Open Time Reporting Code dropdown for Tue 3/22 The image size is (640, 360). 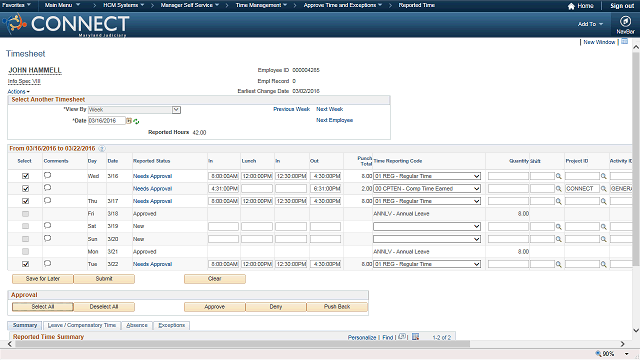(x=427, y=264)
